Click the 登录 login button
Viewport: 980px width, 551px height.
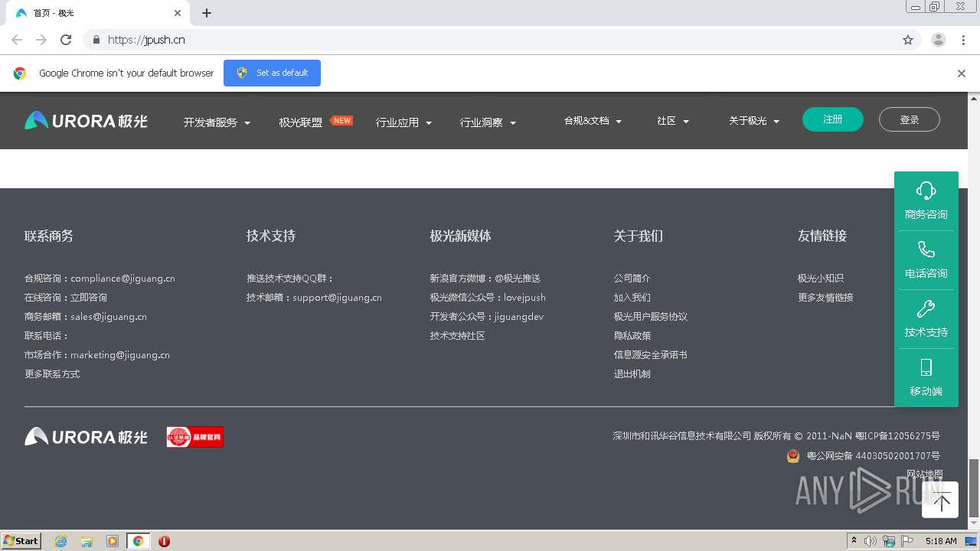click(910, 119)
